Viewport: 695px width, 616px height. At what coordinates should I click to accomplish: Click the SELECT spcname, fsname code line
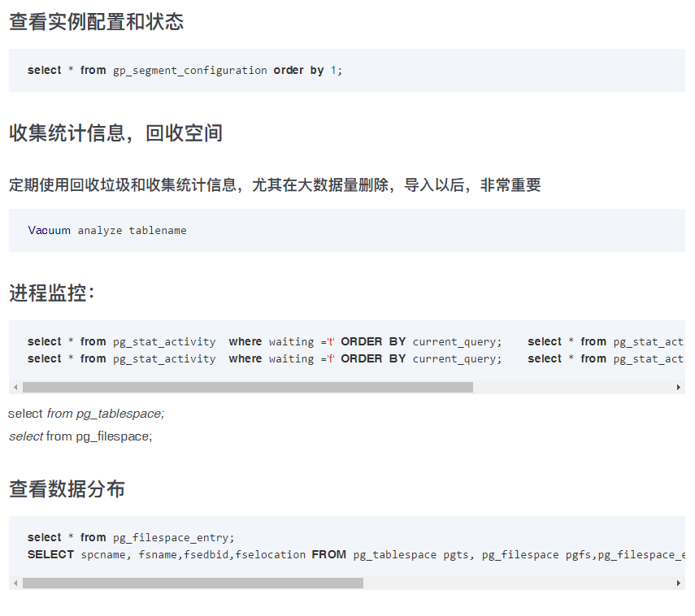click(x=356, y=555)
